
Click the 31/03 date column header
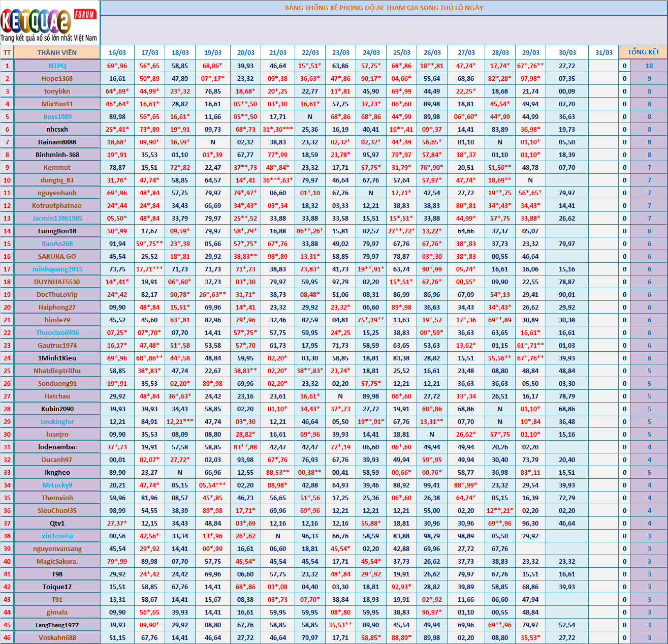click(604, 52)
